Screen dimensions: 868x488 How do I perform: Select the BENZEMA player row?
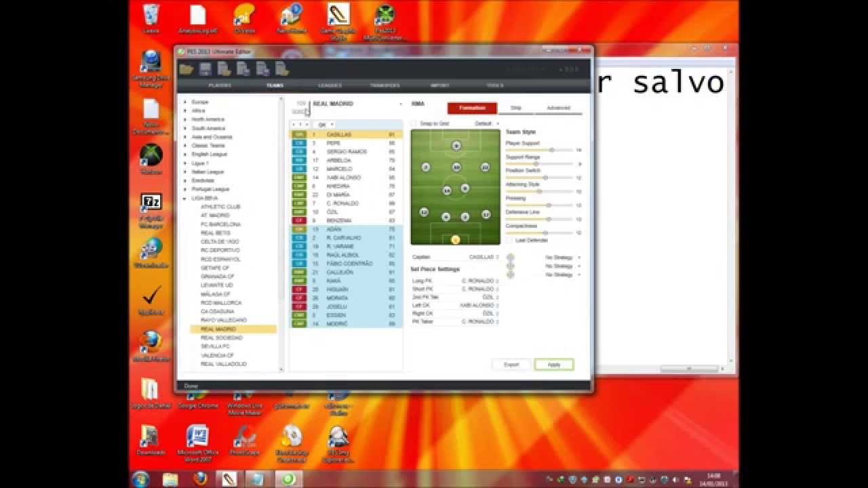pyautogui.click(x=346, y=220)
